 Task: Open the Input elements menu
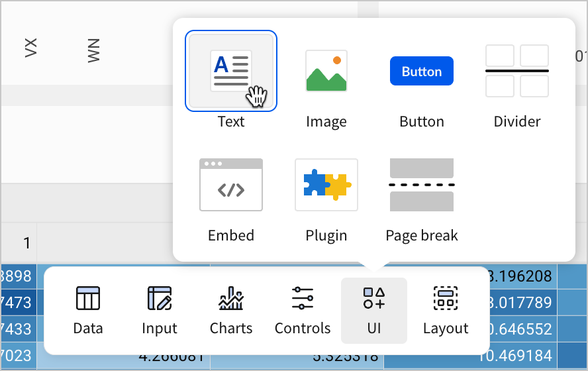[x=160, y=310]
